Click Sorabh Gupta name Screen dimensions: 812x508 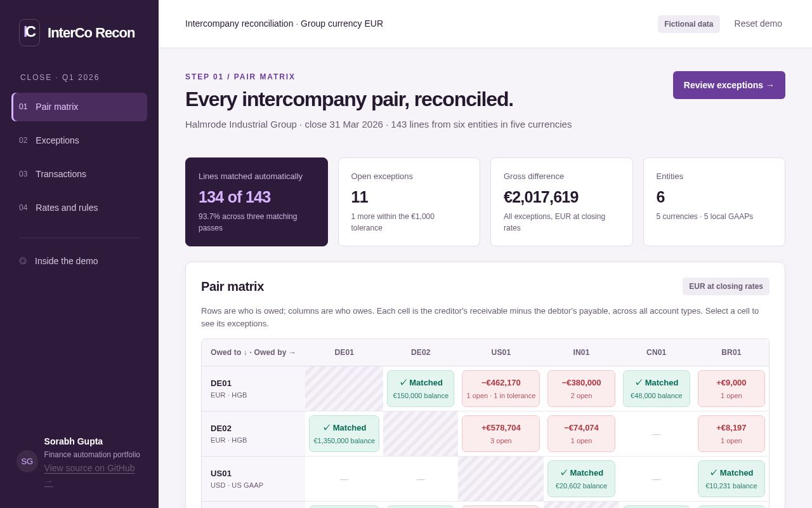(x=73, y=441)
